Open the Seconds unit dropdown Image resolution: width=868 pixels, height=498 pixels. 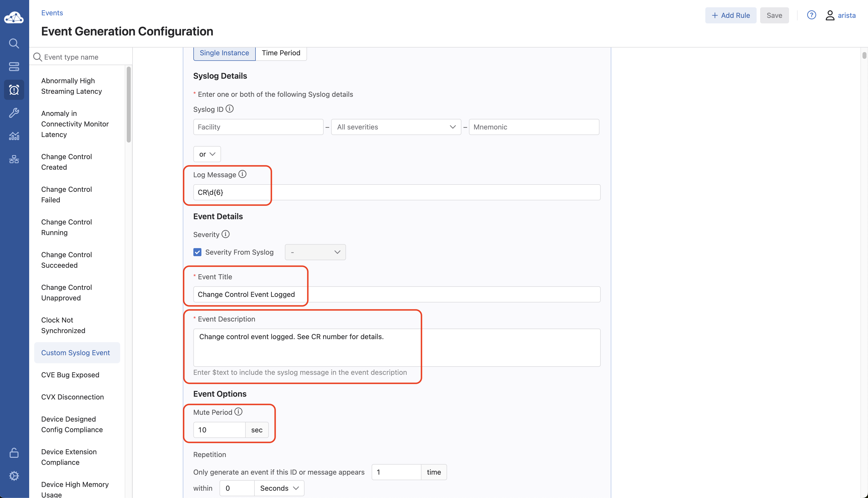pos(279,488)
